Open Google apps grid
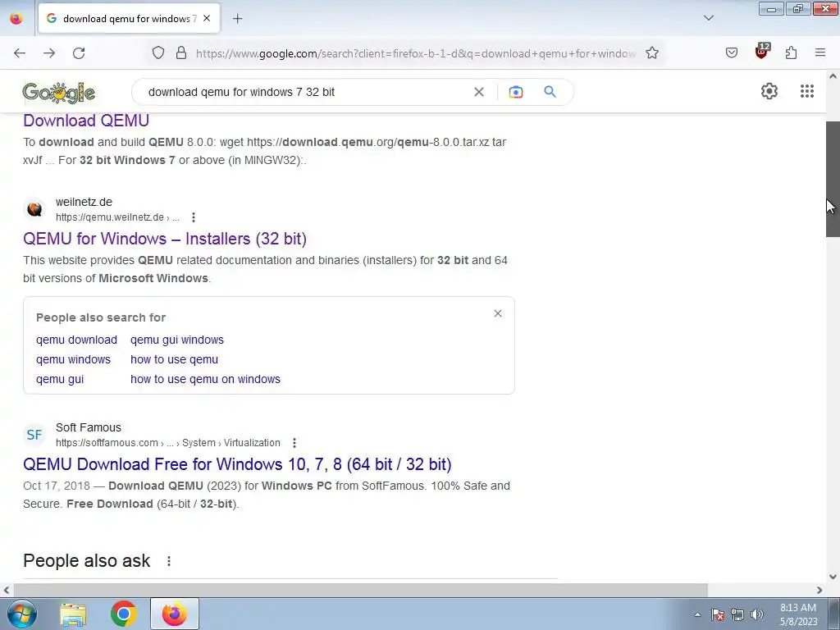Image resolution: width=840 pixels, height=630 pixels. 807,91
